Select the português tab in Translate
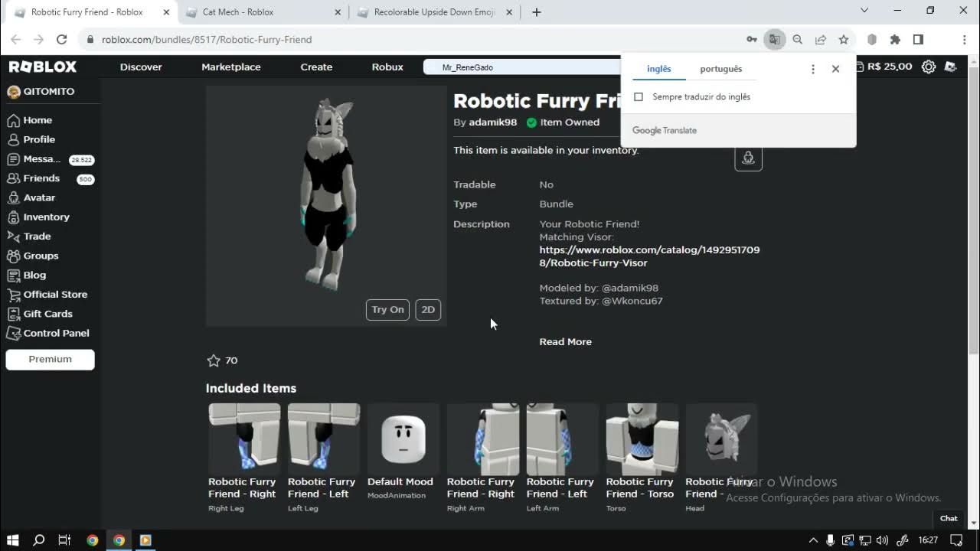The height and width of the screenshot is (551, 980). (721, 69)
